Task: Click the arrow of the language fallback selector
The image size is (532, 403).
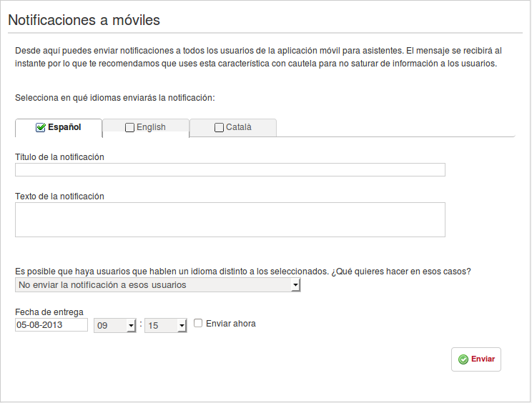Action: coord(295,285)
